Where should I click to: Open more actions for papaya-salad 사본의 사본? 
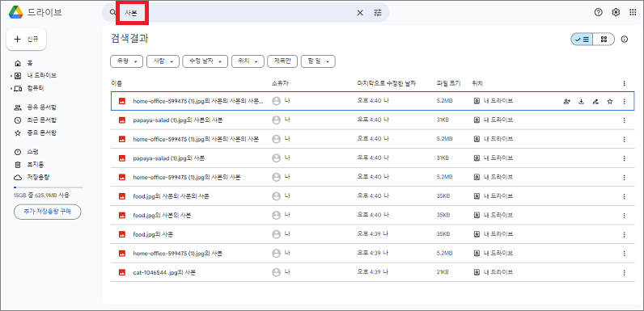point(625,120)
